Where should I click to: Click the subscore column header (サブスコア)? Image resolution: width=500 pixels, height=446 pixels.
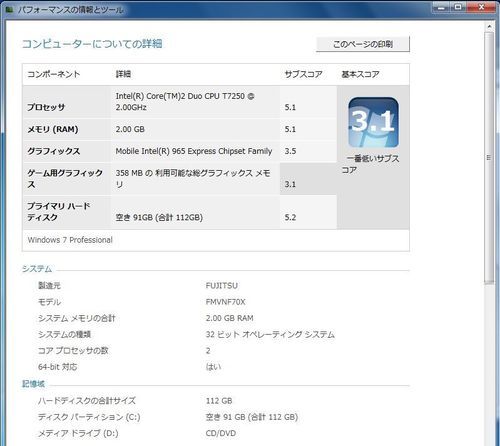303,74
